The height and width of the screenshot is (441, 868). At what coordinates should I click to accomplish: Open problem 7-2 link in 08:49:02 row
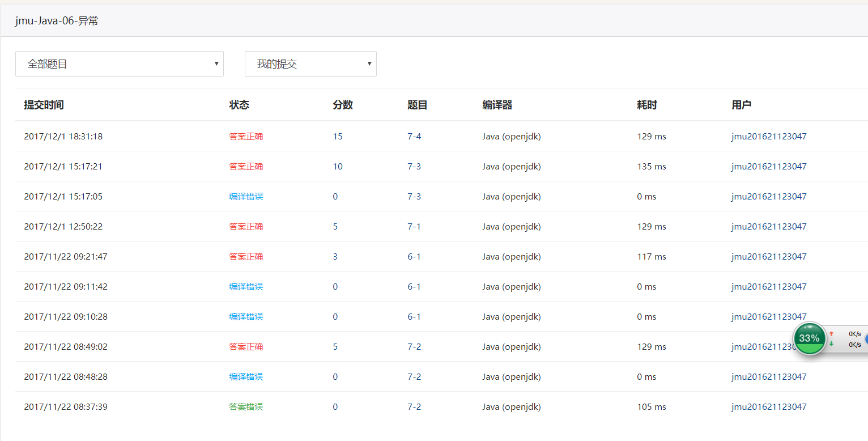414,347
